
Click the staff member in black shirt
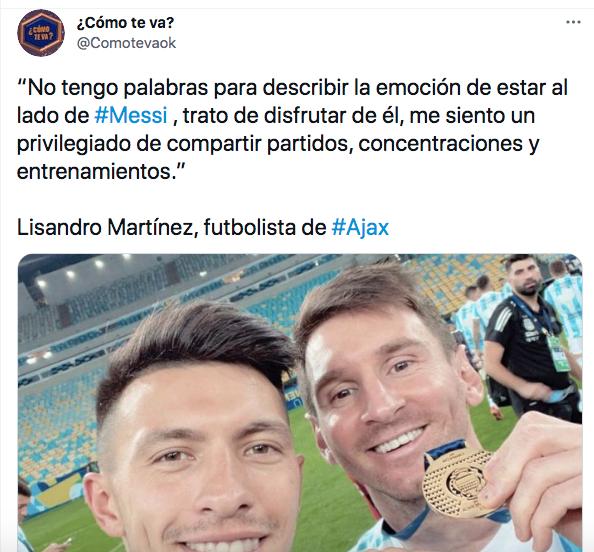528,337
